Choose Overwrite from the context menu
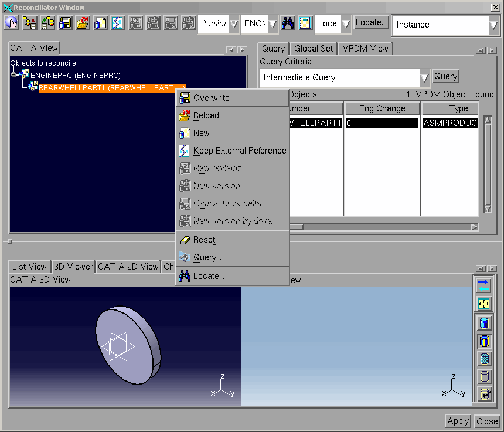The height and width of the screenshot is (432, 504). click(x=211, y=98)
